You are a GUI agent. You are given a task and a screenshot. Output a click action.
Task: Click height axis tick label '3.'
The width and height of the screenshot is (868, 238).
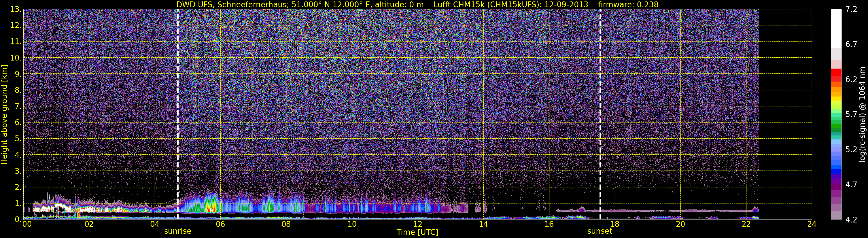coord(18,171)
